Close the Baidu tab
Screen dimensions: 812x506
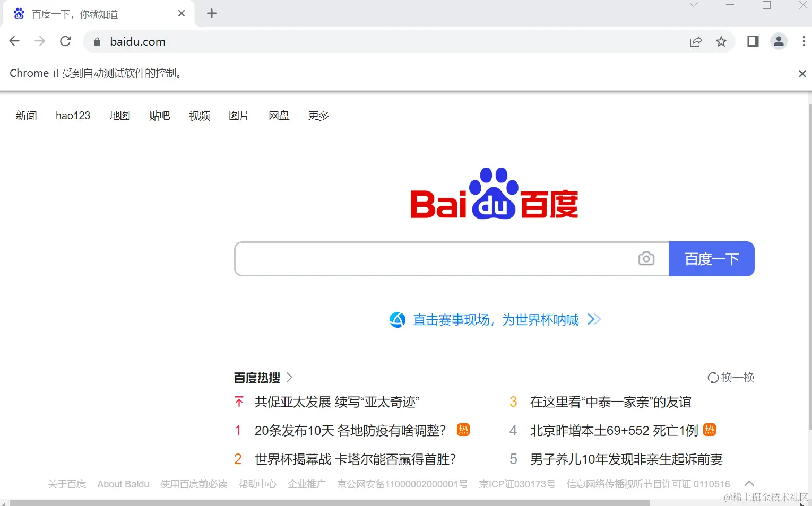[182, 13]
